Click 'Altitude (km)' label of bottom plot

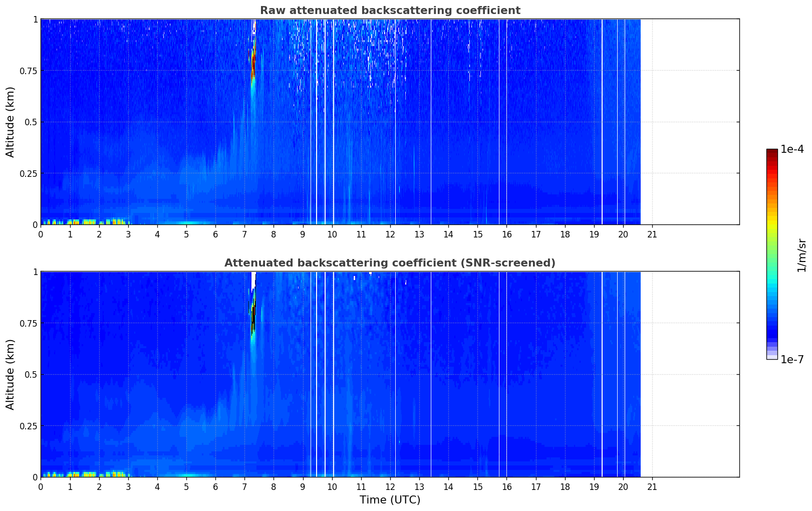point(11,374)
